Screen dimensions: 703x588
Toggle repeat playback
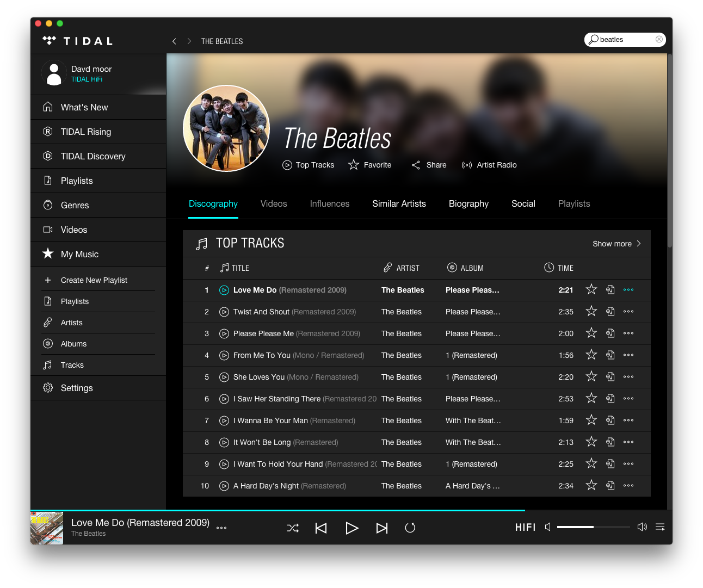pyautogui.click(x=410, y=528)
